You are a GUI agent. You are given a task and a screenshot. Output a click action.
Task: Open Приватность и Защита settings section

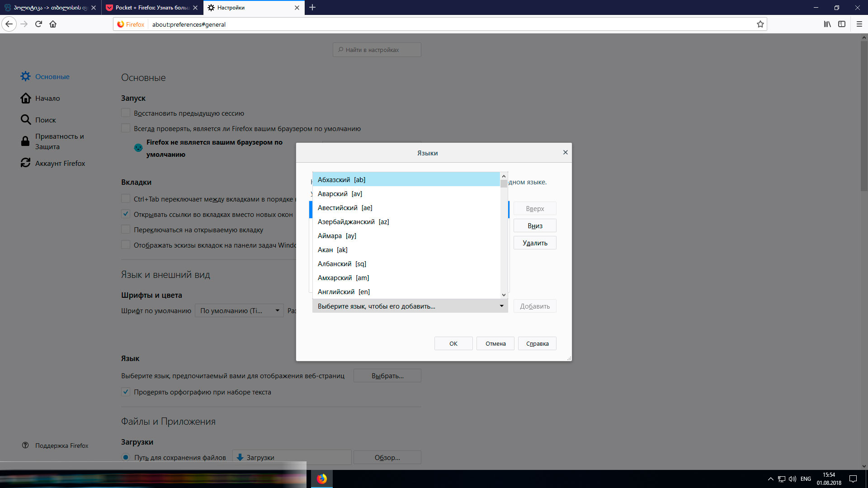click(59, 141)
